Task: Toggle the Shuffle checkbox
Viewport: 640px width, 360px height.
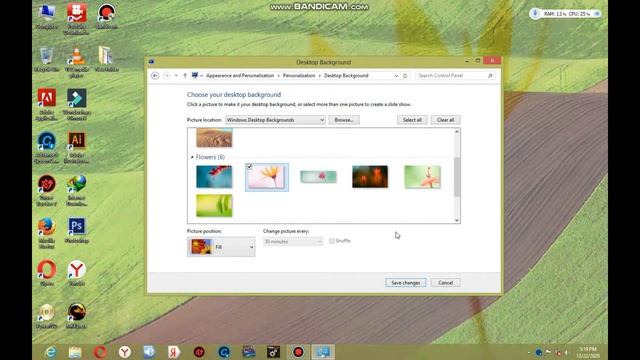Action: [332, 241]
